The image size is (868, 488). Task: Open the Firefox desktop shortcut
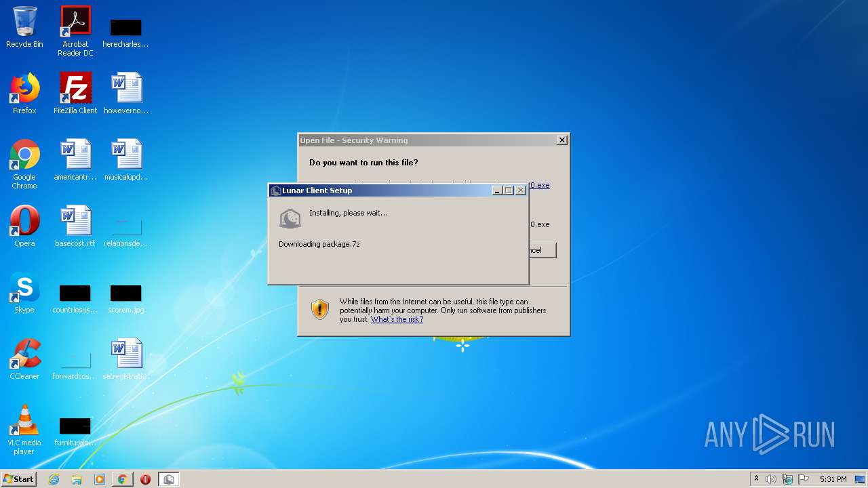tap(24, 94)
